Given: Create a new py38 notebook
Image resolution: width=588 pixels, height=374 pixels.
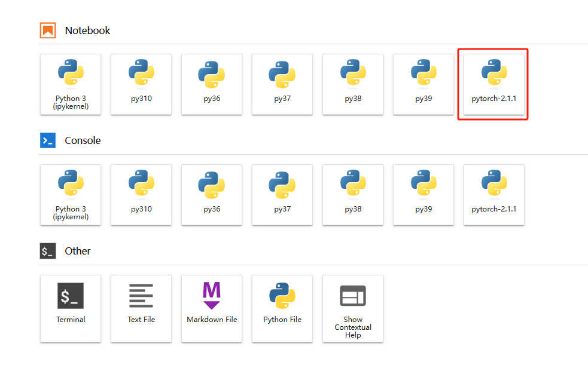Looking at the screenshot, I should 353,84.
